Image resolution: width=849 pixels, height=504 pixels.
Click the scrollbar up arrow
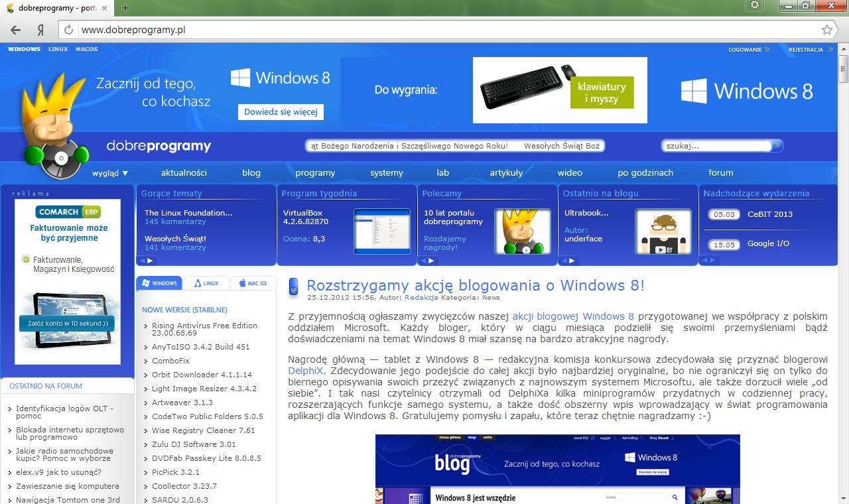coord(843,49)
